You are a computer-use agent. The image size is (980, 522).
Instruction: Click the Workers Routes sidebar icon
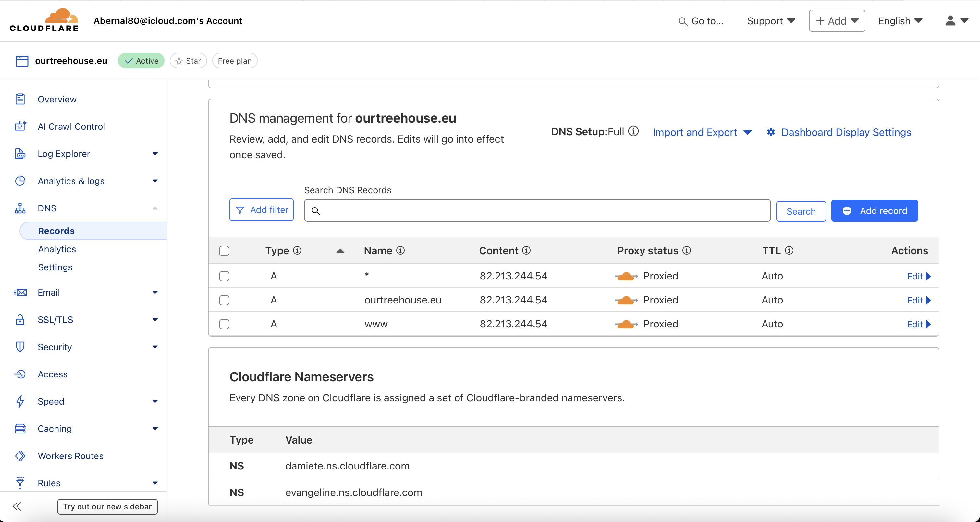tap(20, 456)
